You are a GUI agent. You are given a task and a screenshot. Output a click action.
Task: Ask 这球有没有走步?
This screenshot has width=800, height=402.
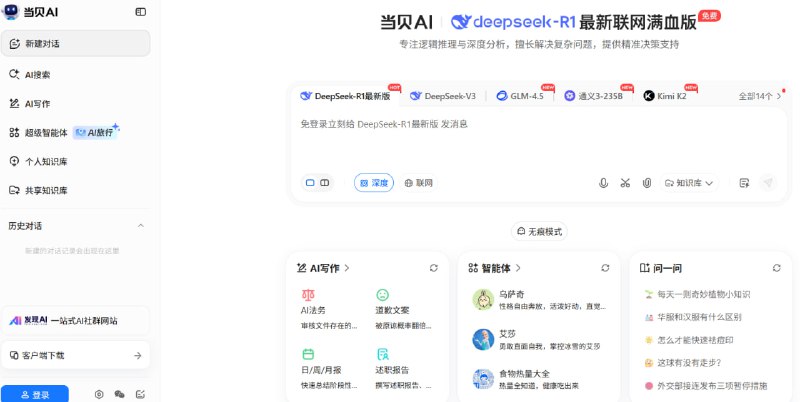(683, 363)
